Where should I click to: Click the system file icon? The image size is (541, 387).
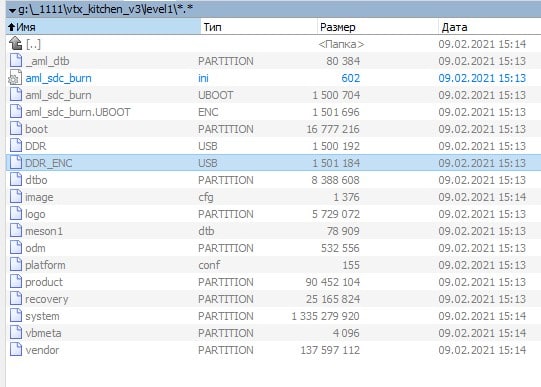click(16, 315)
